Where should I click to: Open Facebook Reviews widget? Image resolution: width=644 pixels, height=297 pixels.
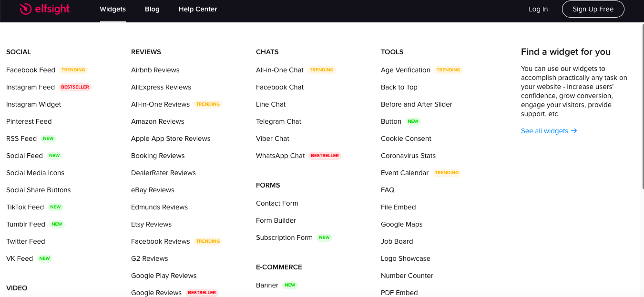pos(161,241)
